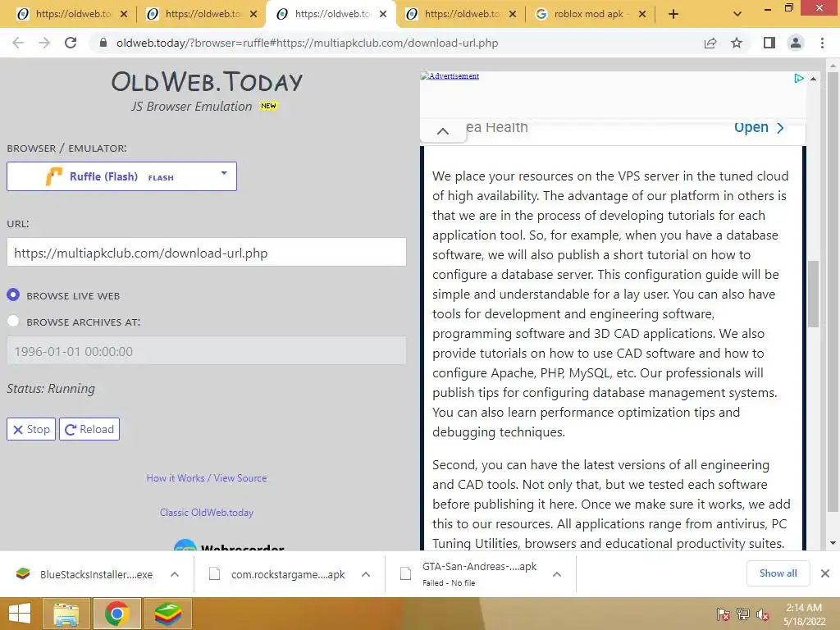
Task: Open File Explorer from taskbar
Action: (x=66, y=614)
